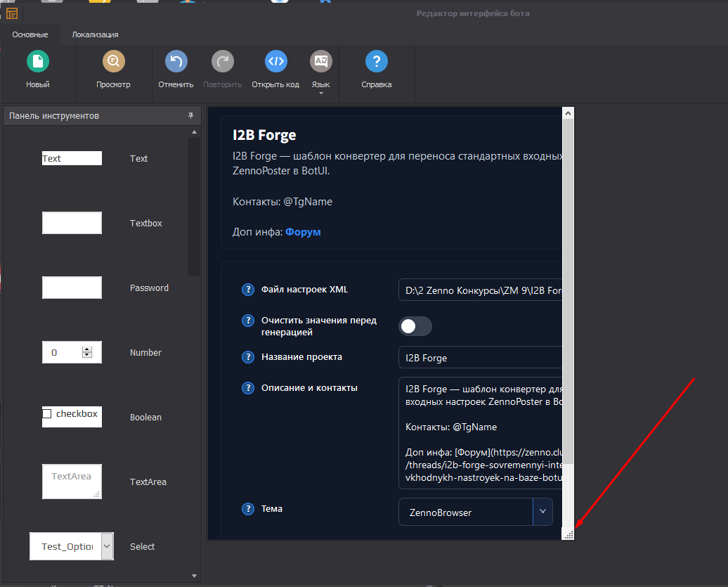Image resolution: width=728 pixels, height=587 pixels.
Task: Click tool panel scroll down arrow
Action: 195,576
